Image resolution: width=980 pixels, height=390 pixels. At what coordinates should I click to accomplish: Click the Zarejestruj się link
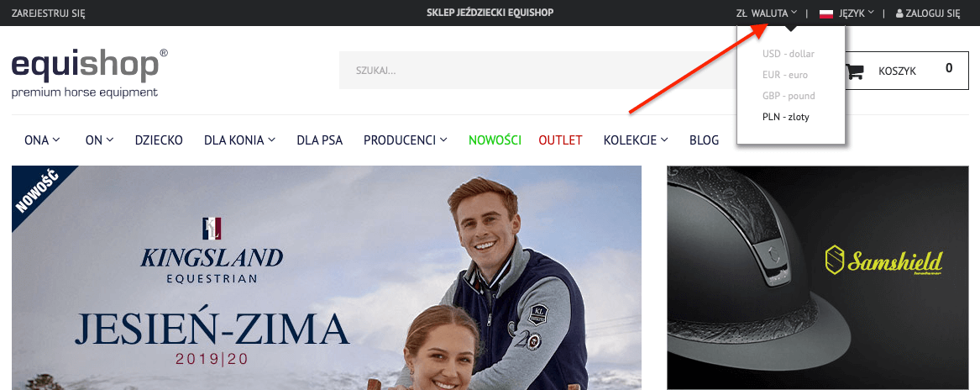coord(48,13)
